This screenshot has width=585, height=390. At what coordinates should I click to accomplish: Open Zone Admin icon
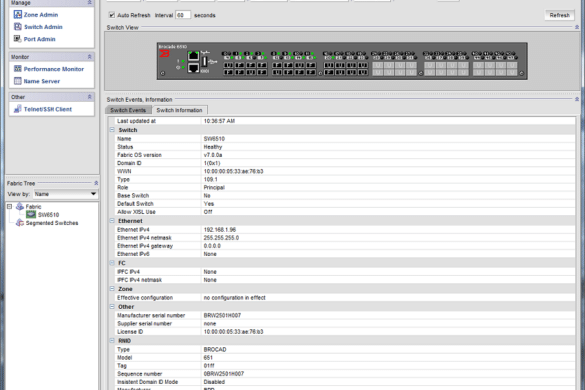[18, 15]
